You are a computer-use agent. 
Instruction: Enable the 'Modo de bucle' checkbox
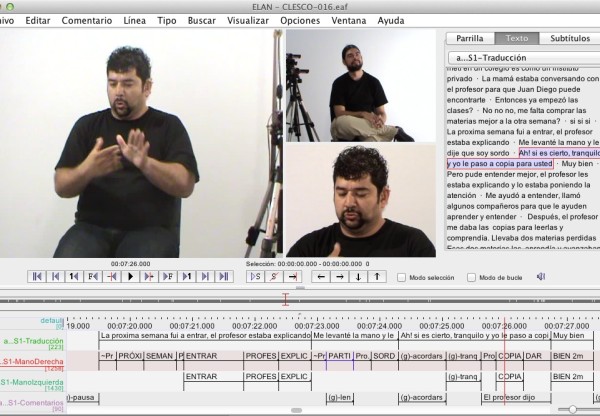(472, 277)
